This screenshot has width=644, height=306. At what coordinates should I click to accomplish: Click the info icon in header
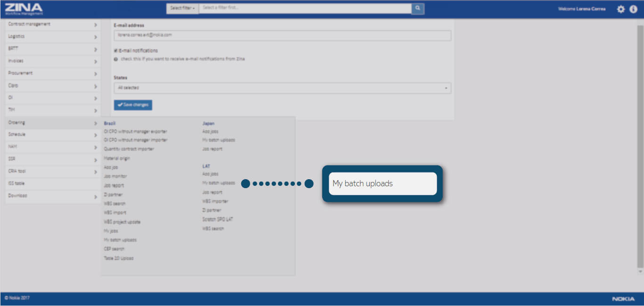633,9
